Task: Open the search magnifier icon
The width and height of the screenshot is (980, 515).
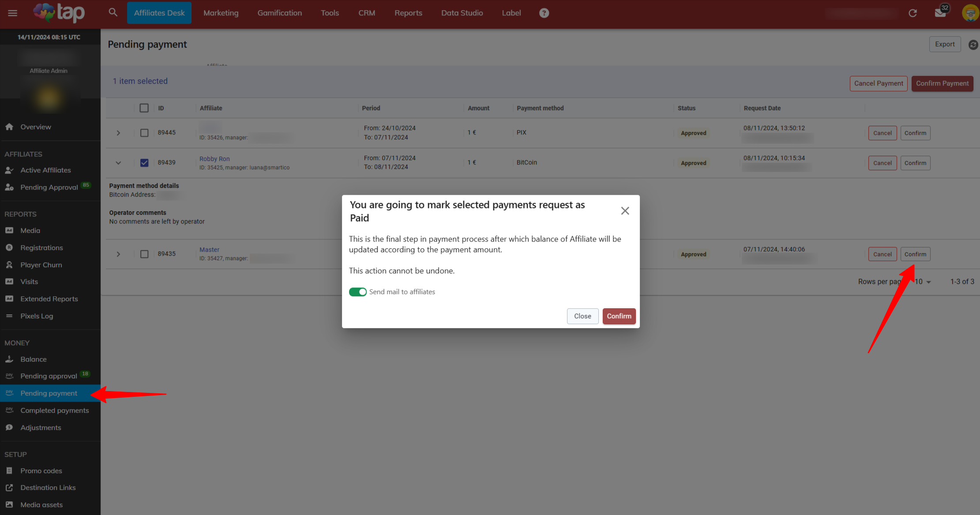Action: [113, 12]
